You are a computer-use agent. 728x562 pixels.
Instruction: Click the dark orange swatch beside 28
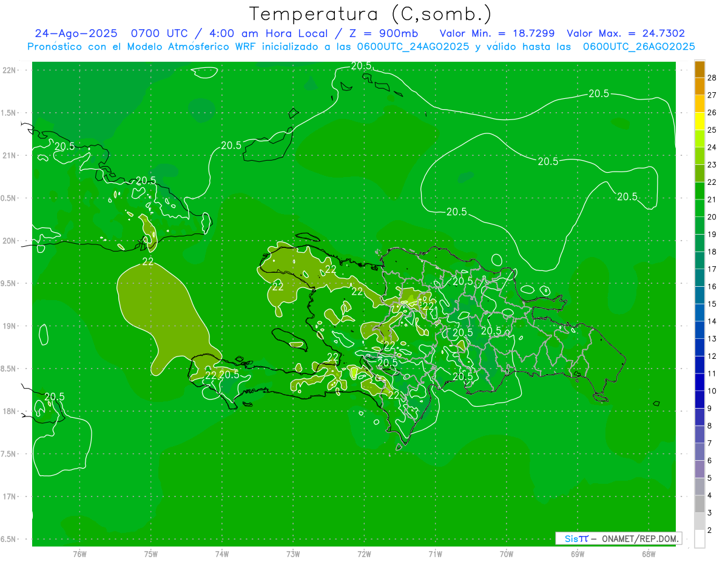700,69
